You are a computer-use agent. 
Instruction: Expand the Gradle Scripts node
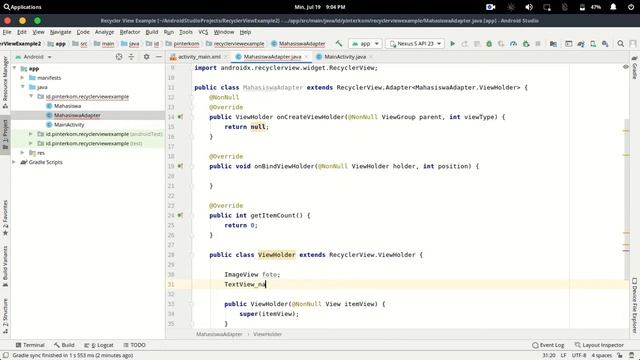[x=15, y=162]
